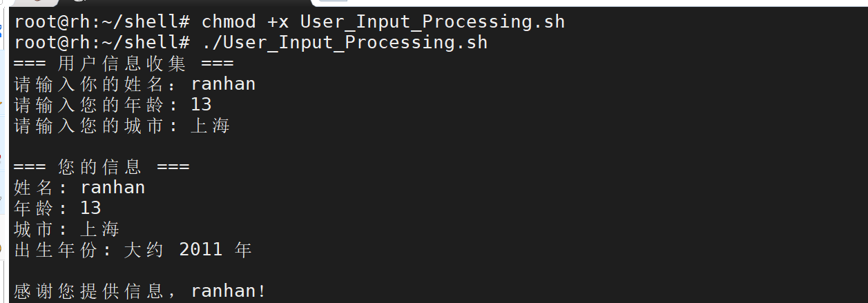Click User_Input_Processing.sh in the chmod line
Image resolution: width=868 pixels, height=303 pixels.
[432, 22]
